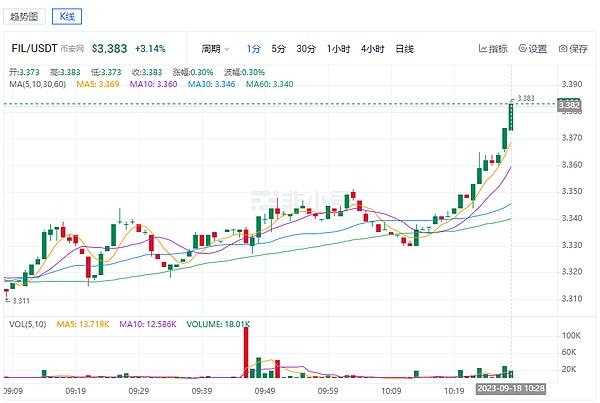The width and height of the screenshot is (600, 403).
Task: Click the FIL/USDT trading pair name
Action: (31, 48)
